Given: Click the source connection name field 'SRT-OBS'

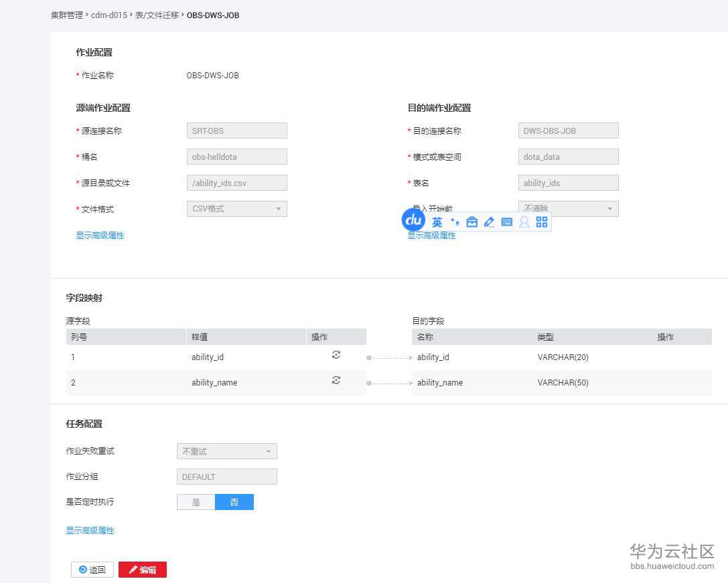Looking at the screenshot, I should point(237,131).
